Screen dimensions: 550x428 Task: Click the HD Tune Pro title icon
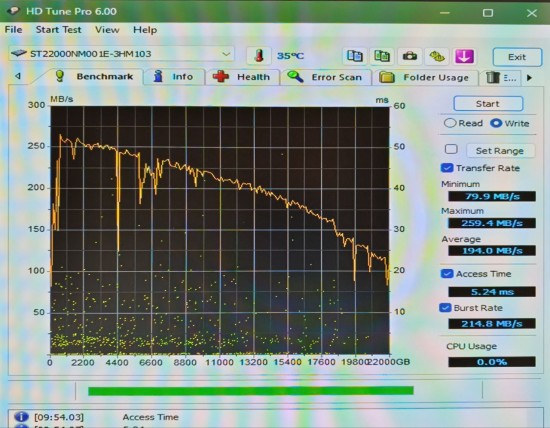(13, 11)
